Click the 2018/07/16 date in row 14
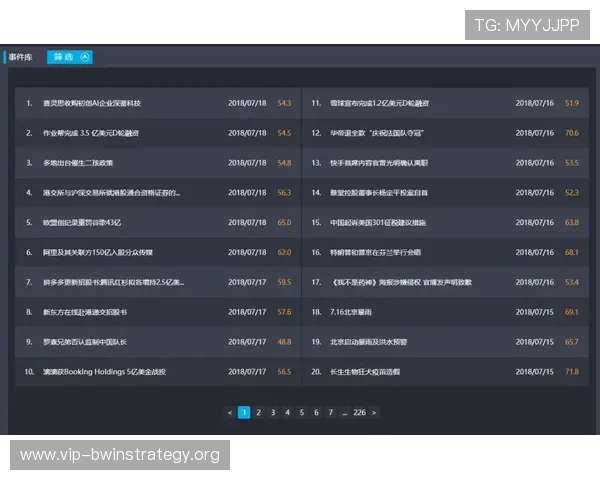The image size is (600, 480). 535,193
